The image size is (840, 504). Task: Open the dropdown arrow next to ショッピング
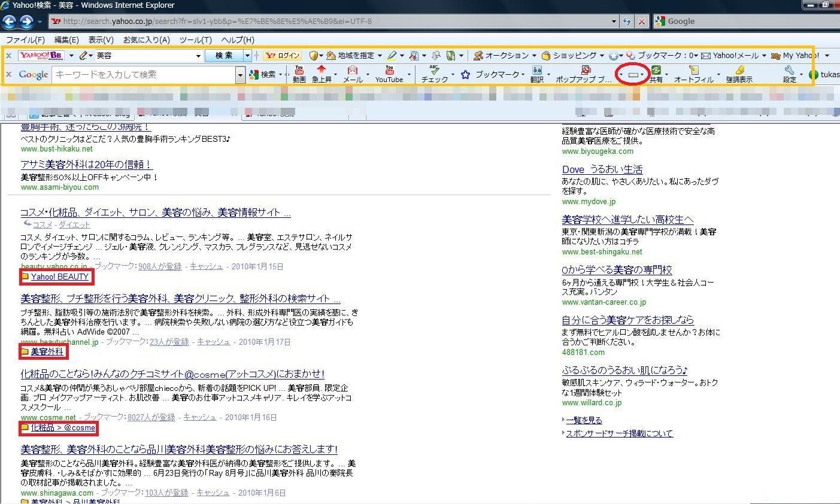[601, 56]
